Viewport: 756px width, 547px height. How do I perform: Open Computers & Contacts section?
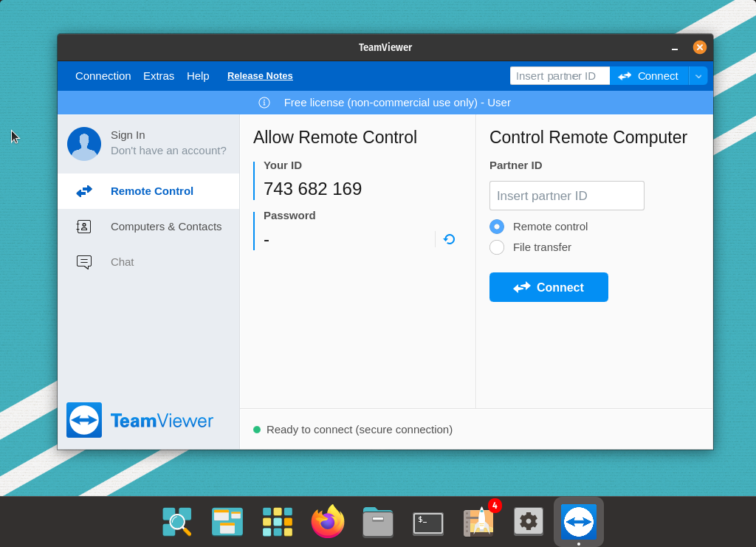coord(165,227)
